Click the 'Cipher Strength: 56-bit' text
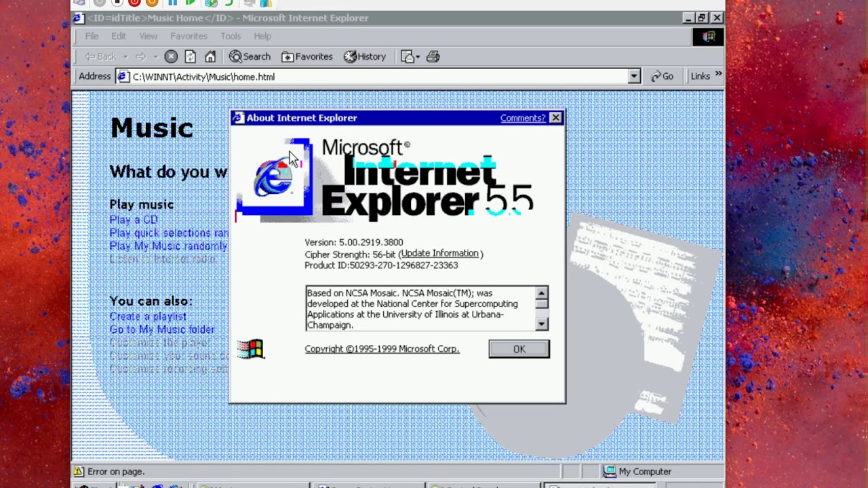Image resolution: width=868 pixels, height=488 pixels. (350, 254)
